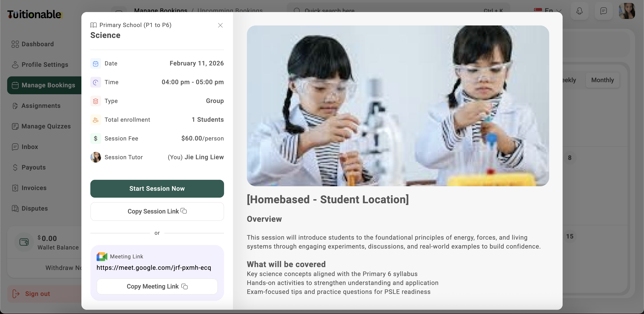Open the user profile picture menu

click(627, 11)
